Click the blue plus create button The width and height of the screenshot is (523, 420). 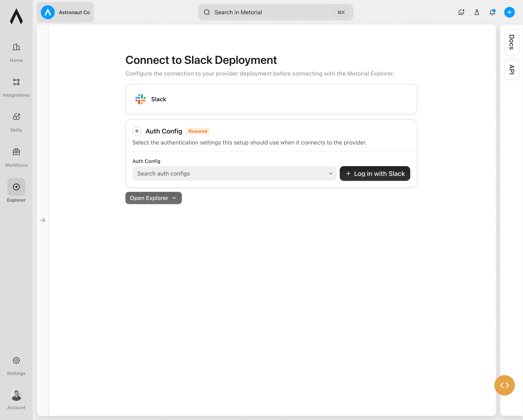click(x=510, y=12)
